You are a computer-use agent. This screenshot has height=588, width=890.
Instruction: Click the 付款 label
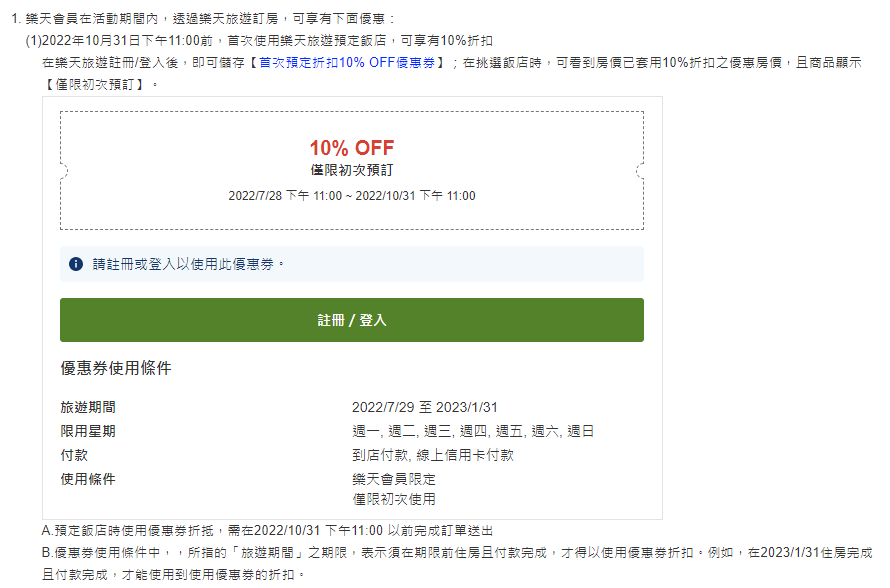pos(74,455)
